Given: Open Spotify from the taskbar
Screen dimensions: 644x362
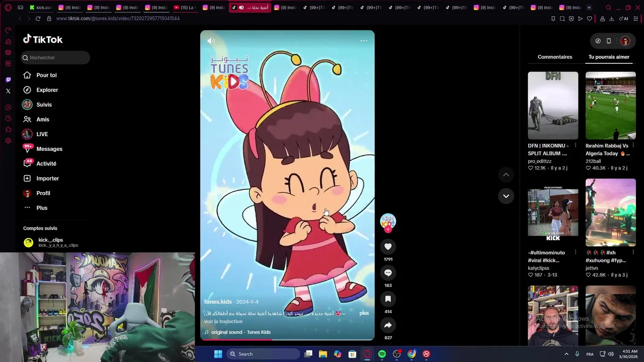Looking at the screenshot, I should coord(382,354).
